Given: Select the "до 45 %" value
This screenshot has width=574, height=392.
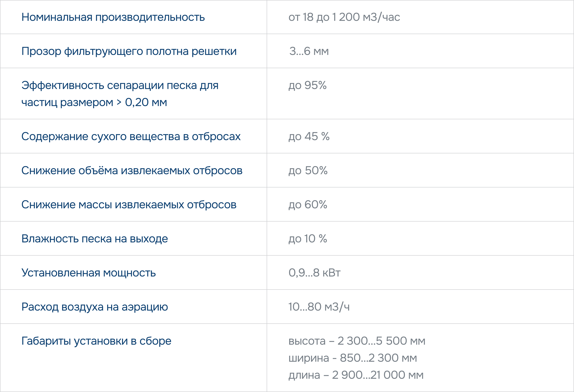Looking at the screenshot, I should (x=309, y=137).
